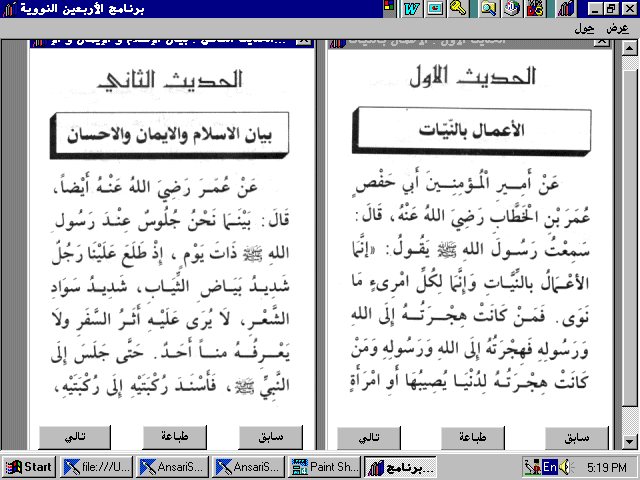The height and width of the screenshot is (480, 640).
Task: Click the colored squares Office icon
Action: [x=389, y=9]
